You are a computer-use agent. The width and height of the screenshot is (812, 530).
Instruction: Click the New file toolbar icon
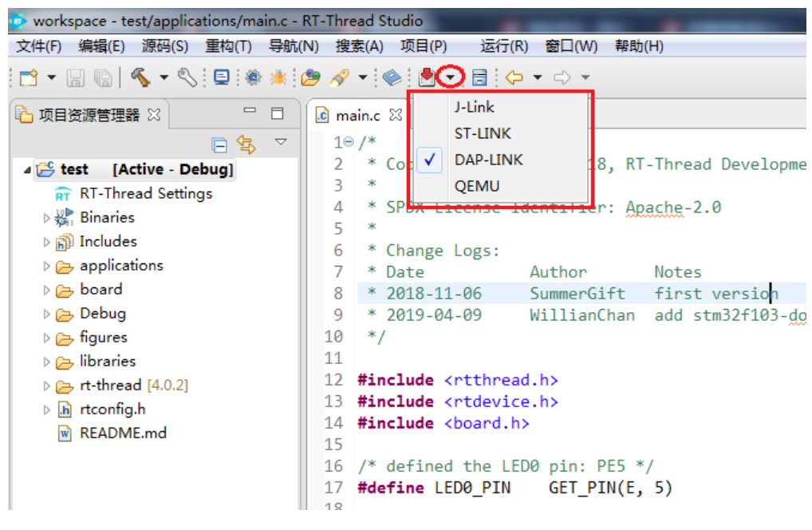pyautogui.click(x=29, y=77)
